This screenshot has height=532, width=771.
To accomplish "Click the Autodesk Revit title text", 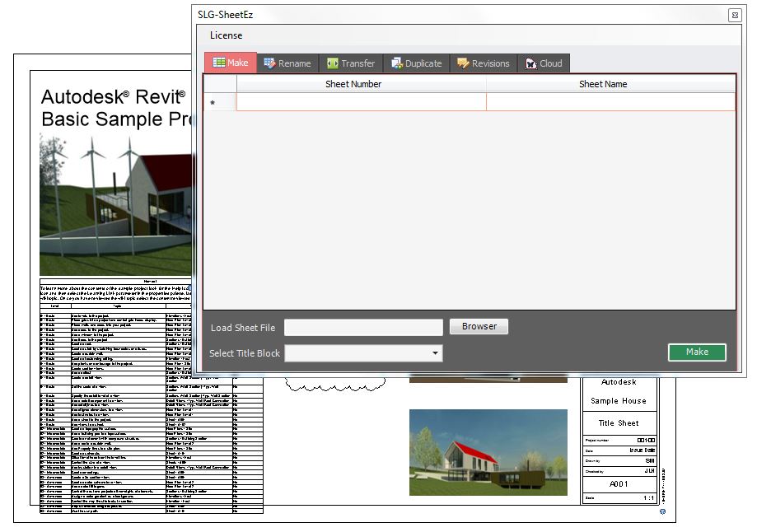I will 114,97.
